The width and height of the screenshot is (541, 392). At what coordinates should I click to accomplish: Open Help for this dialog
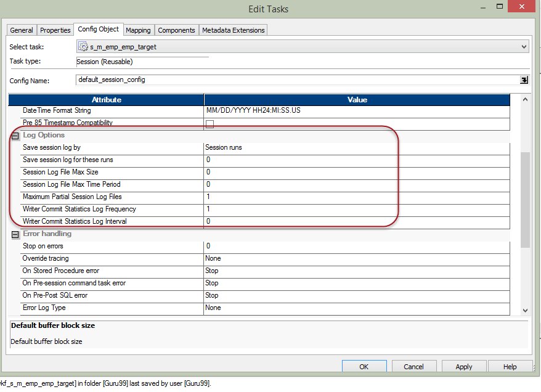click(510, 367)
